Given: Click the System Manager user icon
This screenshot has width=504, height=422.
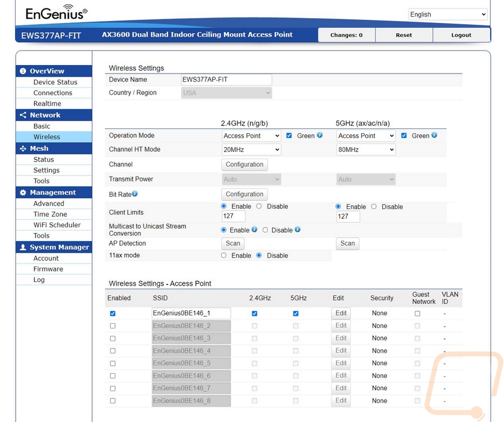Looking at the screenshot, I should pyautogui.click(x=23, y=247).
